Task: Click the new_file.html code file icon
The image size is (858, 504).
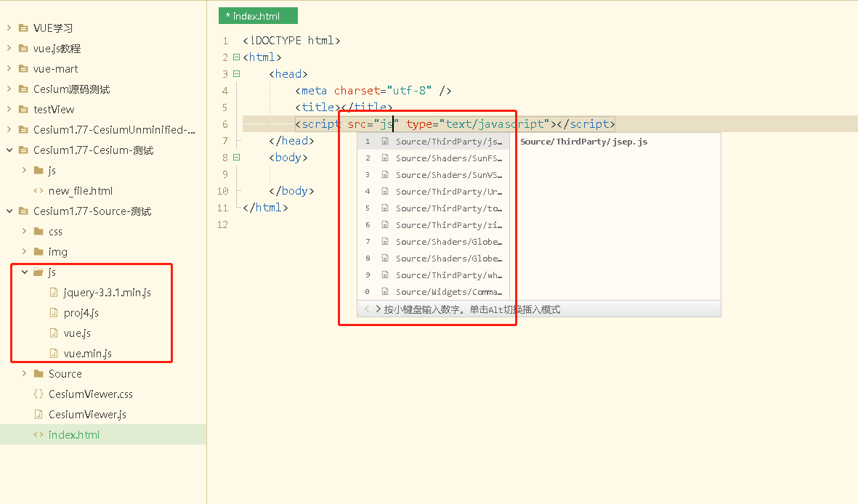Action: point(39,190)
